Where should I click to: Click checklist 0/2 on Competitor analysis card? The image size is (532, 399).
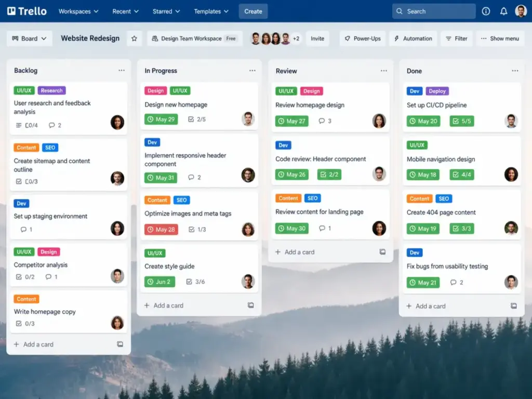[x=25, y=277]
